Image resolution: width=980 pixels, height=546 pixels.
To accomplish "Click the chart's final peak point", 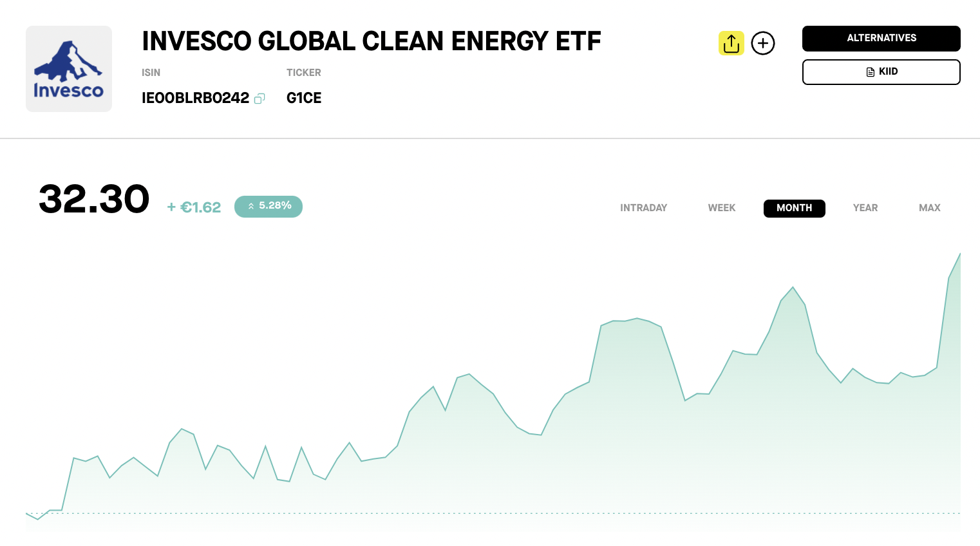I will point(959,254).
